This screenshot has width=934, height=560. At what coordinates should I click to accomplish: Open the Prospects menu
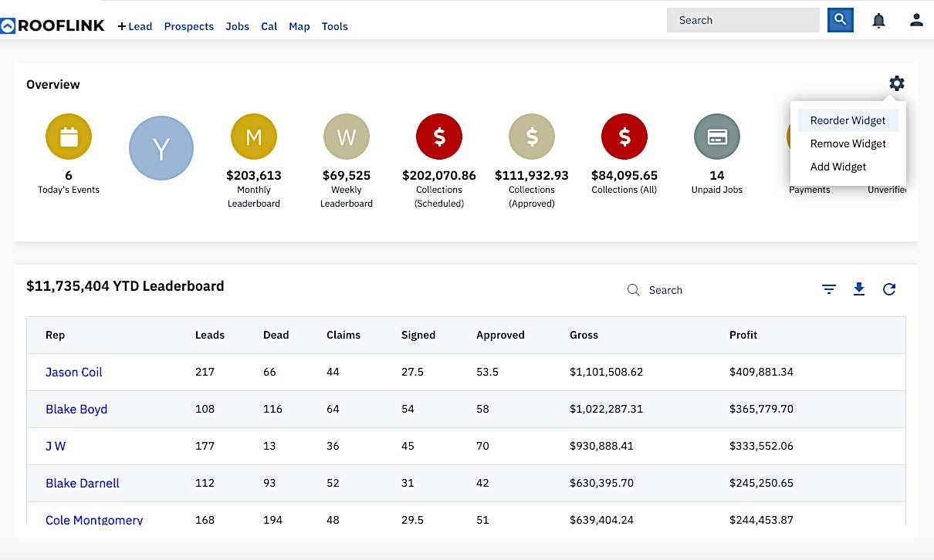coord(189,26)
